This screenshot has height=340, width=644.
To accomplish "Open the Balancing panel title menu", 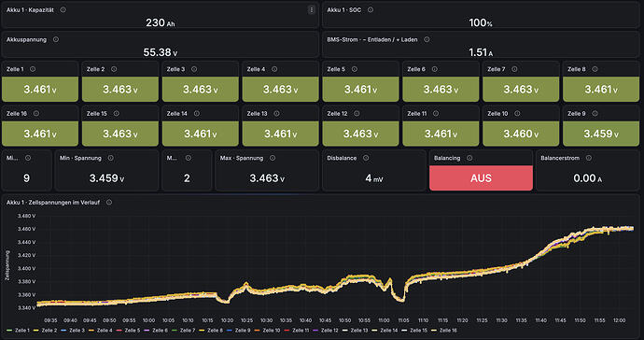I will [447, 158].
